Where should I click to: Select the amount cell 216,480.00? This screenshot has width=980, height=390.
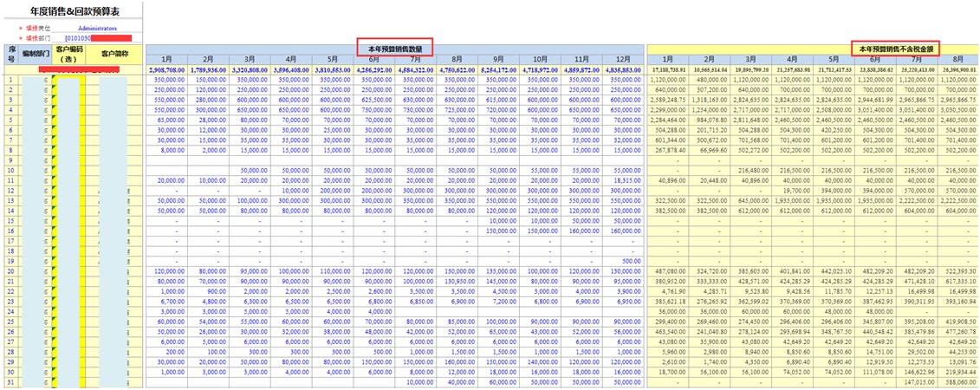(x=751, y=170)
